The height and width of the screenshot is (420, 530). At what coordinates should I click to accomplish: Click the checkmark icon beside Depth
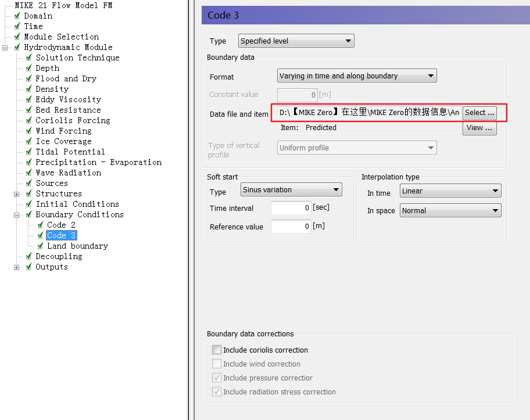point(29,68)
